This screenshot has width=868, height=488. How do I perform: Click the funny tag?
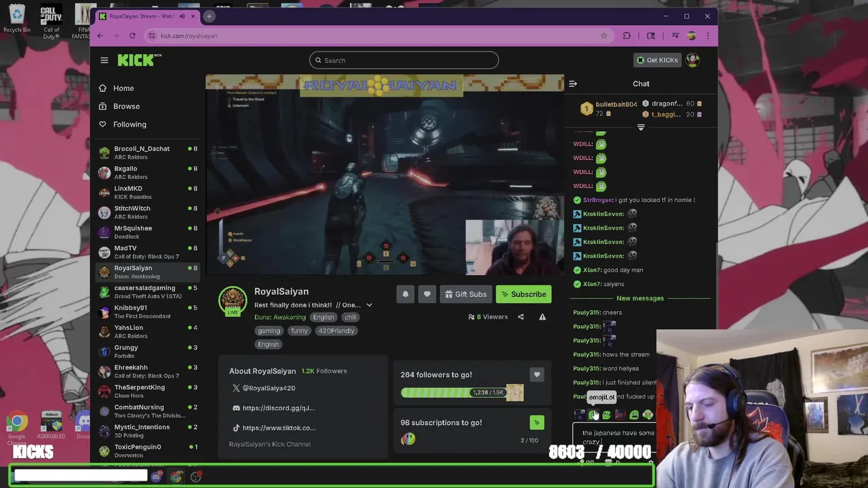299,331
